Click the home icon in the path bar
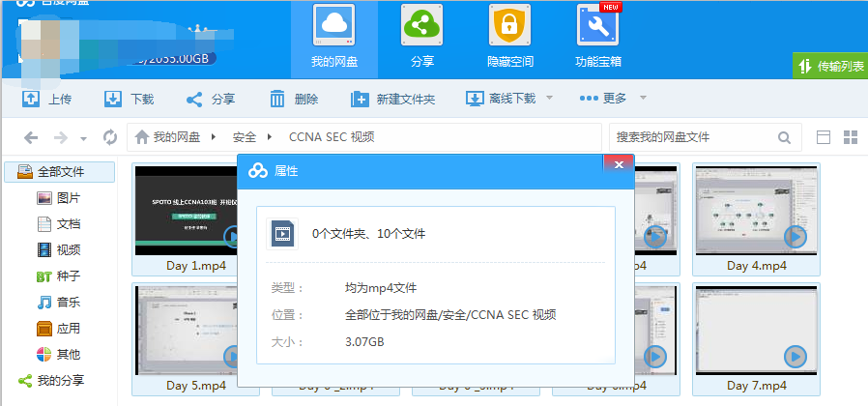Screen dimensions: 868x406 (x=142, y=136)
